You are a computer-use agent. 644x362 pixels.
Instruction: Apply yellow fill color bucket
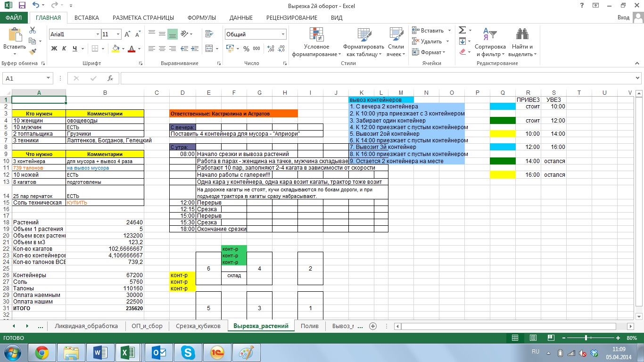point(116,49)
